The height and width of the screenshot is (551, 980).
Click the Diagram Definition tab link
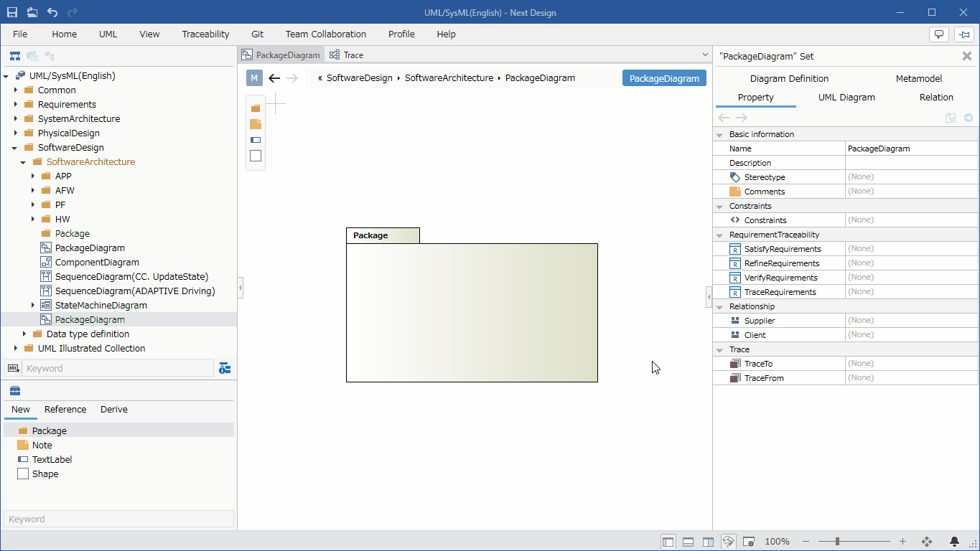(x=789, y=78)
